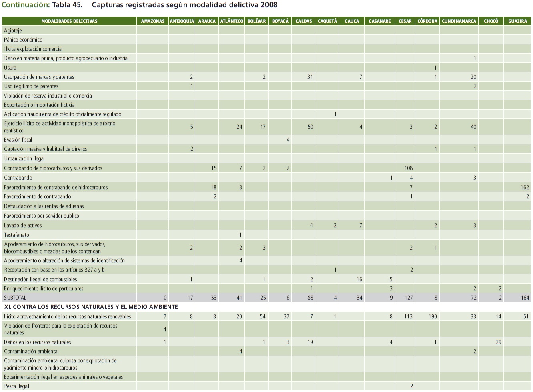Click the value 190 in the Córdoba column
Screen dimensions: 533x392
tap(432, 316)
